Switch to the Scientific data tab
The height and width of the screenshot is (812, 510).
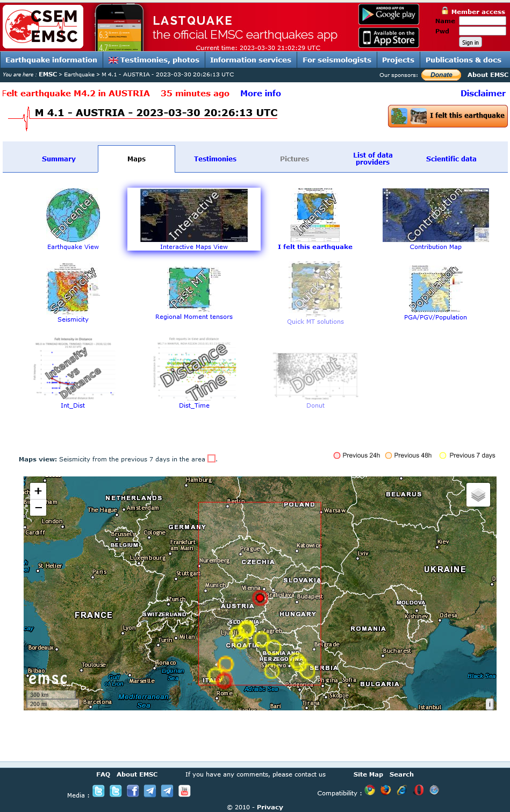451,159
